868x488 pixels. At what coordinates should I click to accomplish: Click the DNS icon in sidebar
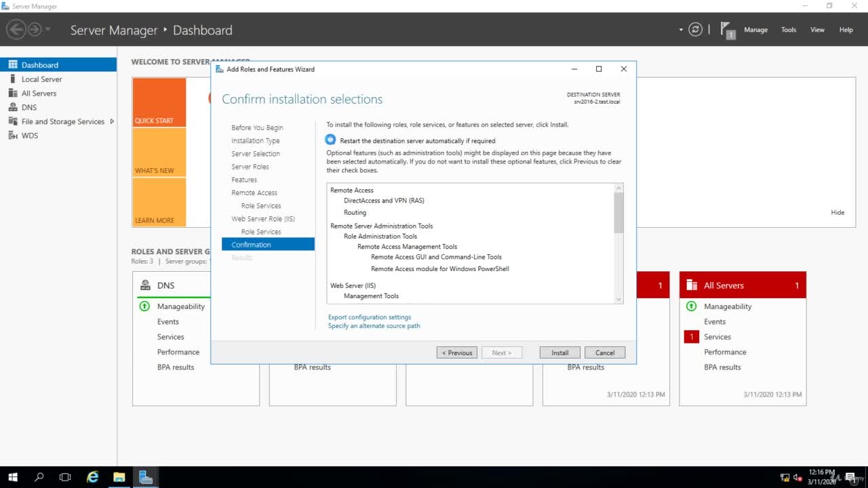pyautogui.click(x=12, y=107)
